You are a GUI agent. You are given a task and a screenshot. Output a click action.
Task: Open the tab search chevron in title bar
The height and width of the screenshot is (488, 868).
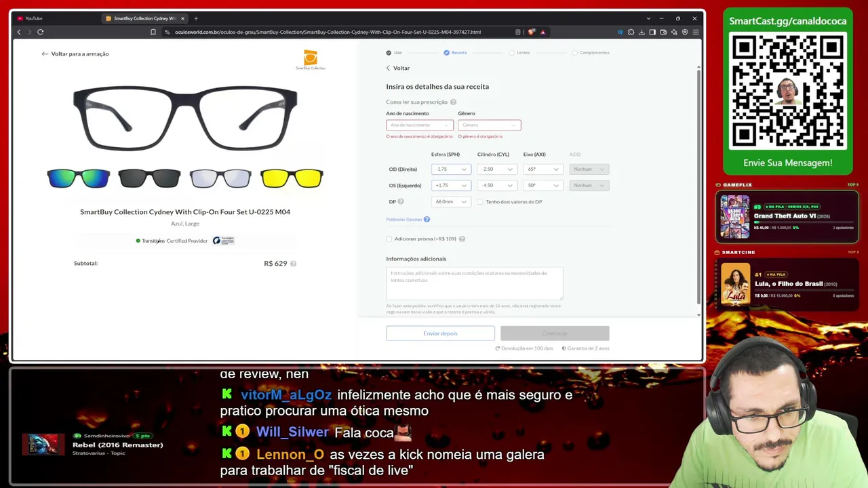pyautogui.click(x=648, y=18)
